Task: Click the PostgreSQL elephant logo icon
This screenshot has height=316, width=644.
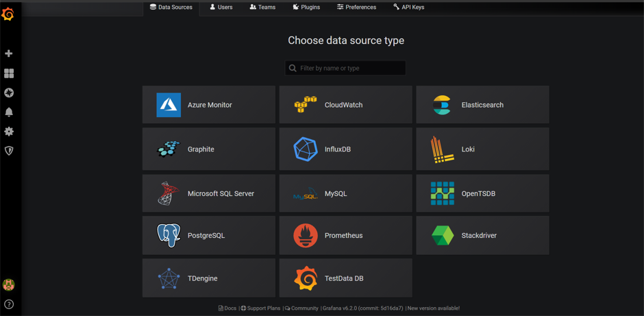Action: tap(169, 236)
